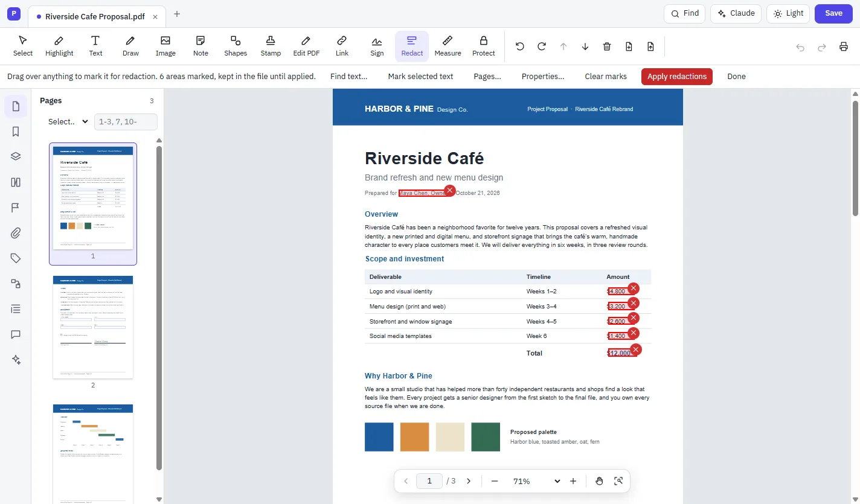This screenshot has width=860, height=504.
Task: Select the Link tool
Action: 342,46
